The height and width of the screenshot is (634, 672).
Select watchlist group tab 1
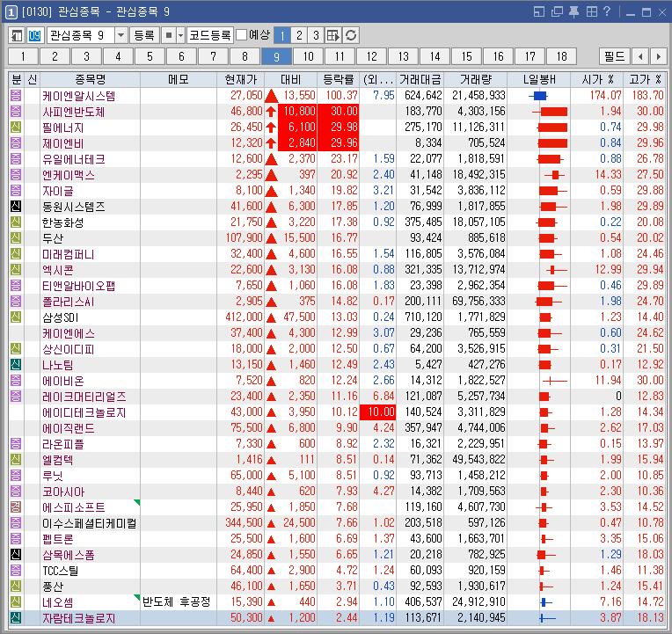23,56
